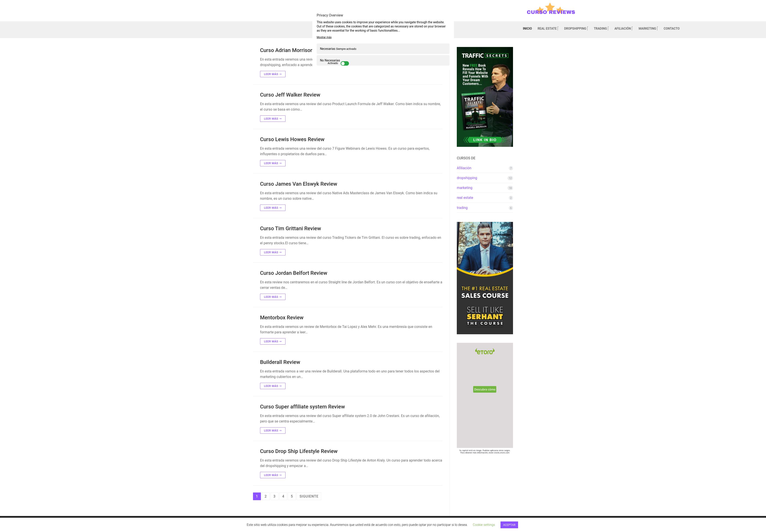Open the INICIO menu item
Viewport: 766px width, 532px height.
tap(527, 29)
